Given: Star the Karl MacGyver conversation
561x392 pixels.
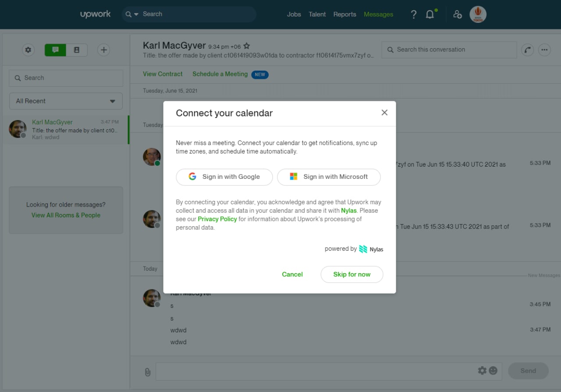Looking at the screenshot, I should (x=247, y=46).
